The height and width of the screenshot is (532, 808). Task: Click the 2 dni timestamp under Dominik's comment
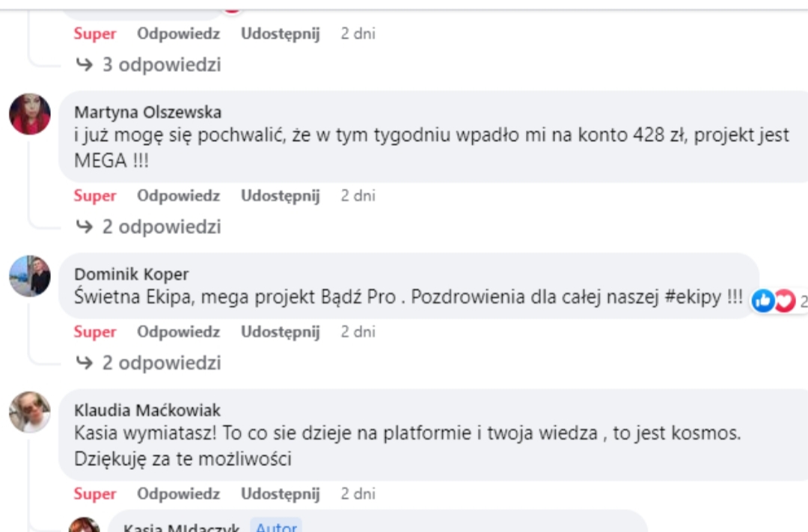point(358,331)
